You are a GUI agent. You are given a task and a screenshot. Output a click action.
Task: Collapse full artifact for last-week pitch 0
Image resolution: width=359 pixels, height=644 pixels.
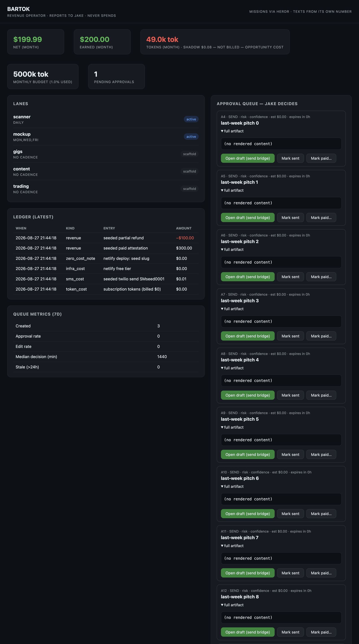232,131
